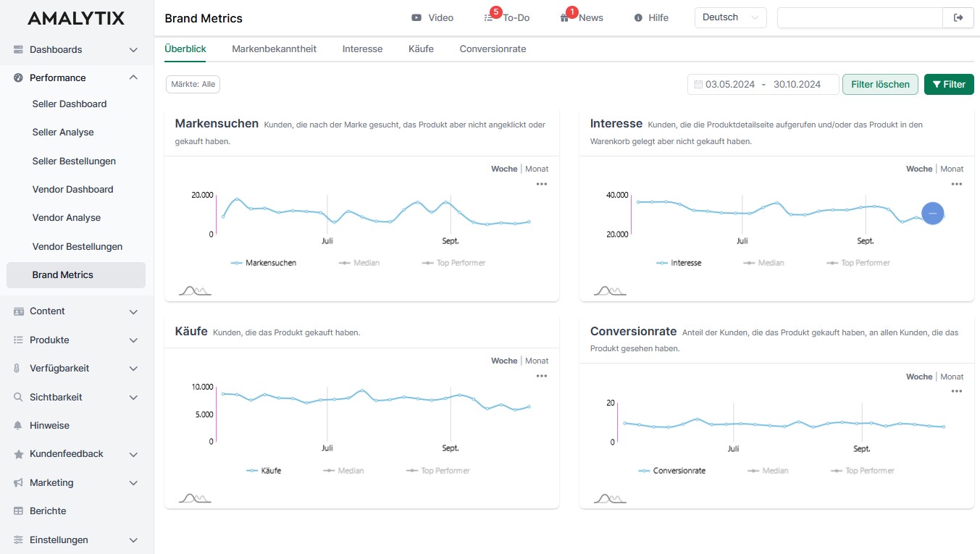Screen dimensions: 980x554
Task: Click the Produkte list icon
Action: (18, 340)
